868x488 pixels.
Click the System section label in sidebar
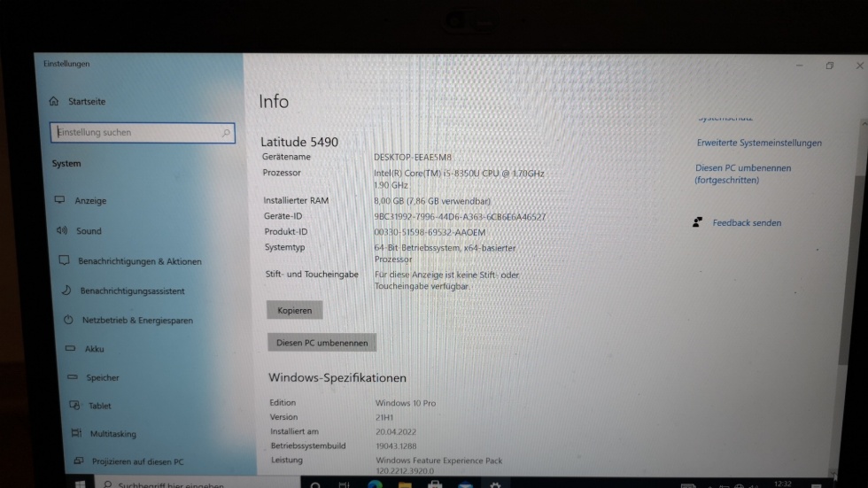[x=66, y=163]
